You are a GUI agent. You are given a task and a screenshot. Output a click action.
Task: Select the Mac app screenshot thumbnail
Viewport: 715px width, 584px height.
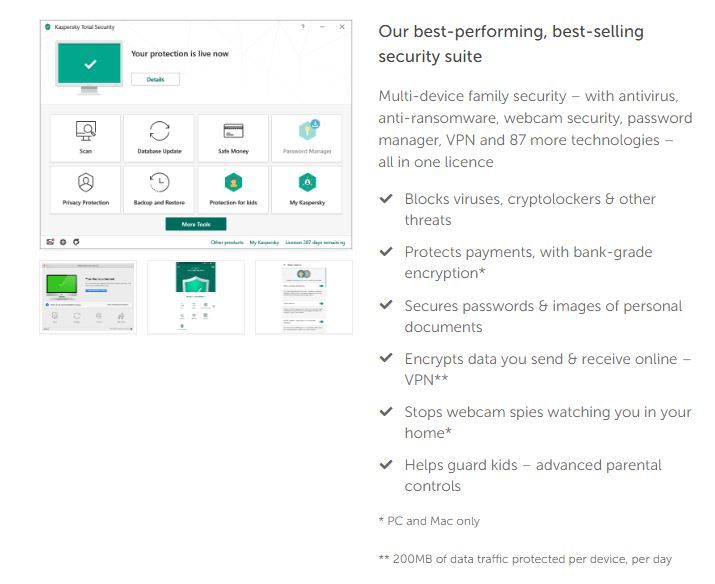(88, 297)
